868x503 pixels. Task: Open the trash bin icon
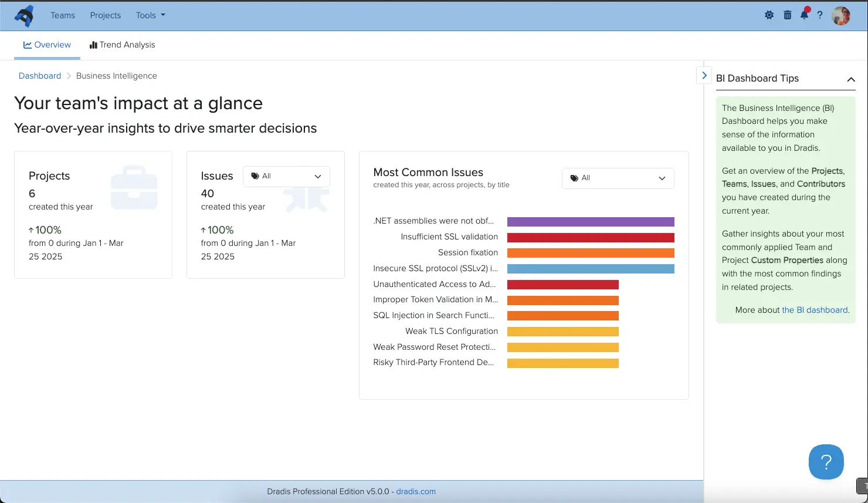(x=787, y=15)
